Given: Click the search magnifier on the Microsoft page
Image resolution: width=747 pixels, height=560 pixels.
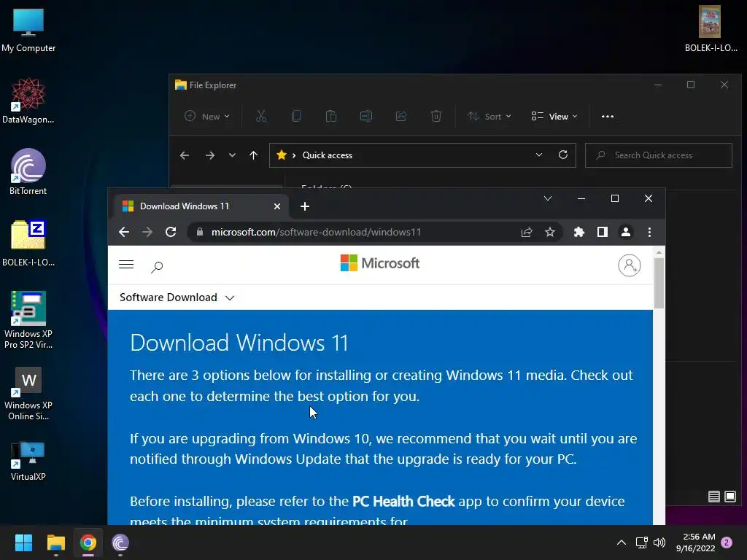Looking at the screenshot, I should pyautogui.click(x=157, y=267).
